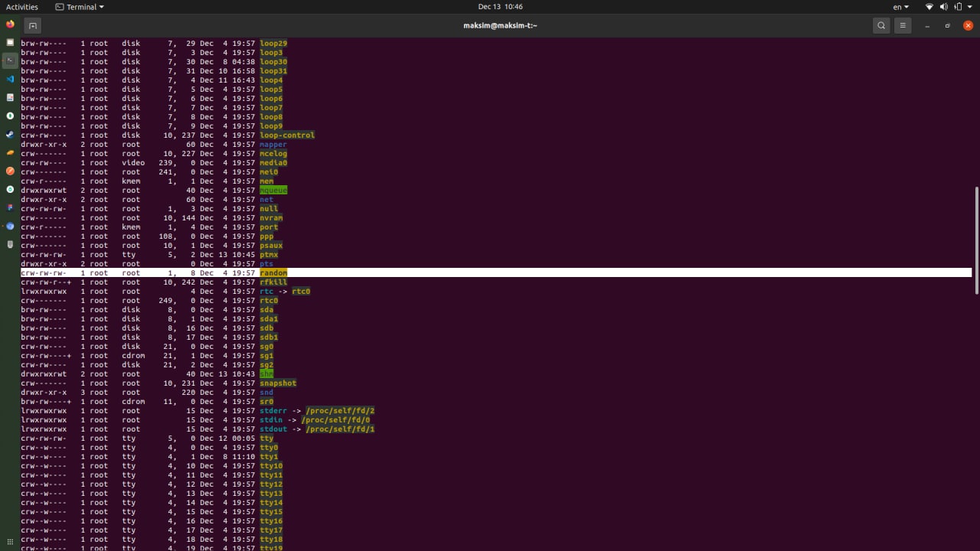Screen dimensions: 980x551
Task: Open the Wi-Fi status indicator
Action: pyautogui.click(x=929, y=7)
